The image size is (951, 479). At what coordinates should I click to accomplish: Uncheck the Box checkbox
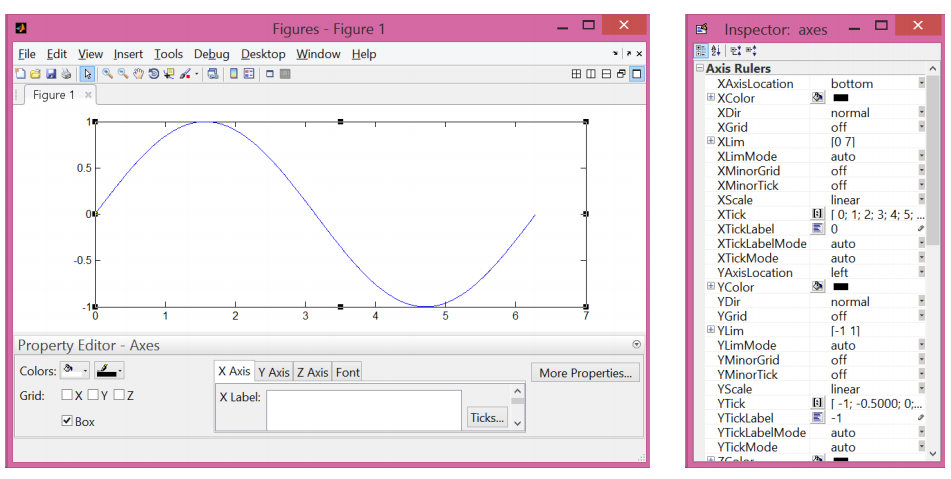[67, 420]
